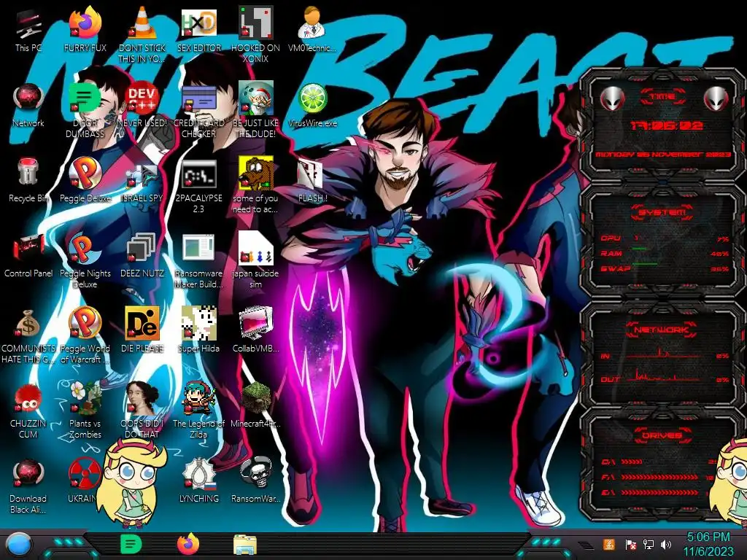
Task: Open the CollabVMB monitor icon
Action: coord(255,323)
